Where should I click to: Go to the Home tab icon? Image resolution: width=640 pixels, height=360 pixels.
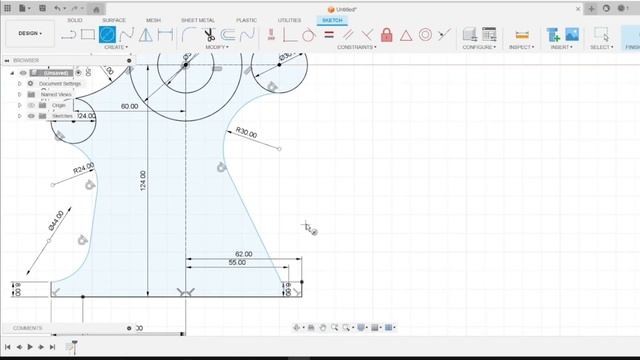pos(96,9)
